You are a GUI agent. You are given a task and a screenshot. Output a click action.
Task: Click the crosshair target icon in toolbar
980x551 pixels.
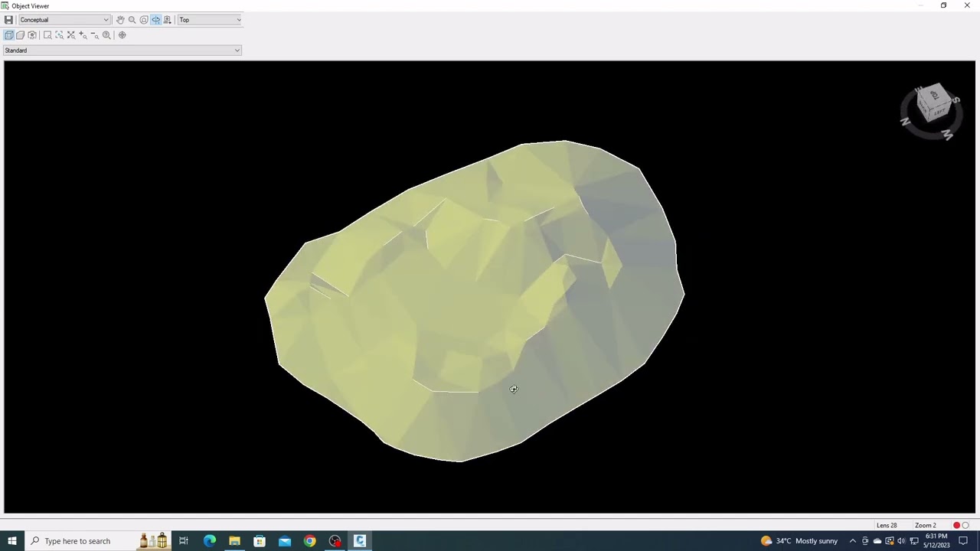[x=122, y=35]
